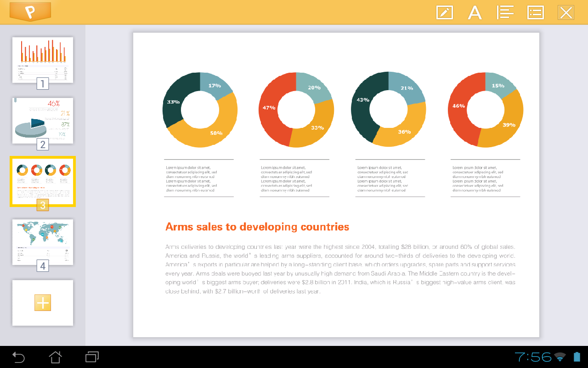Select the paragraph alignment icon
Viewport: 588px width, 368px height.
tap(505, 12)
